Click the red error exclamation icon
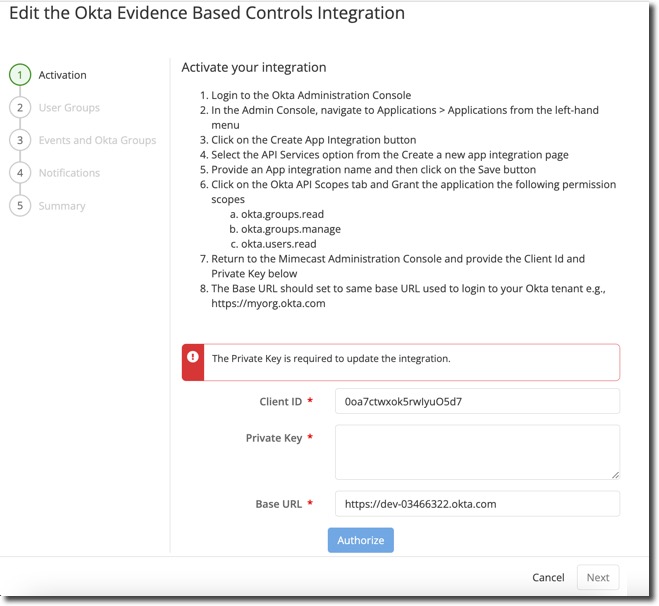The height and width of the screenshot is (606, 659). [193, 357]
